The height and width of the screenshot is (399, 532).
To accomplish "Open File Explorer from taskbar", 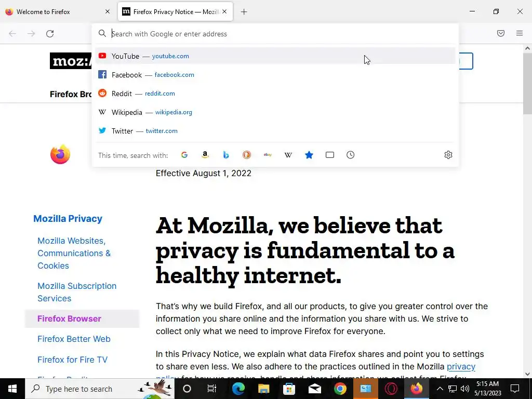I will [x=263, y=389].
